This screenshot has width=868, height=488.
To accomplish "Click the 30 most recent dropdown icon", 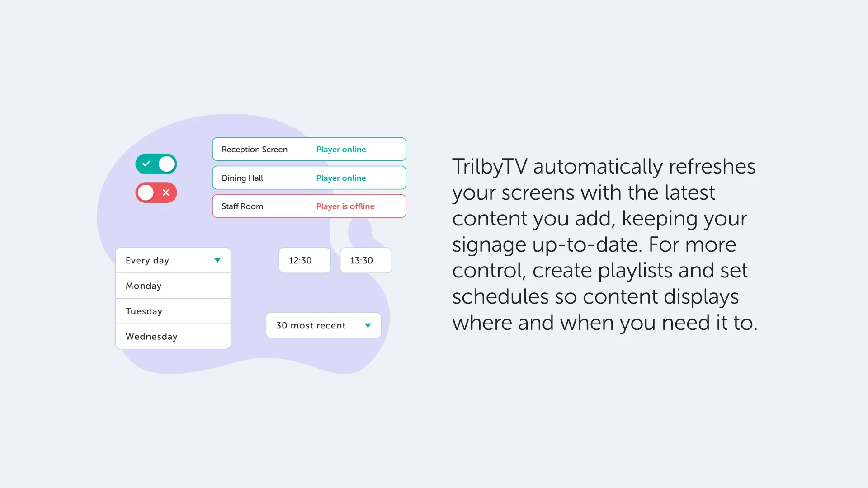I will pyautogui.click(x=368, y=325).
